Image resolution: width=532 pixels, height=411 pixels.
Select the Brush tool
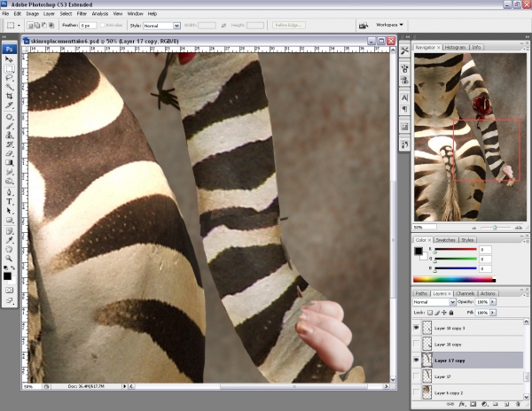tap(9, 127)
